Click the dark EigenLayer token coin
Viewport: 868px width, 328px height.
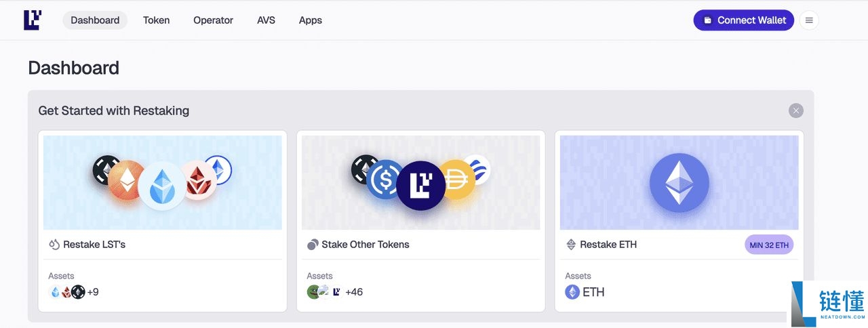420,185
